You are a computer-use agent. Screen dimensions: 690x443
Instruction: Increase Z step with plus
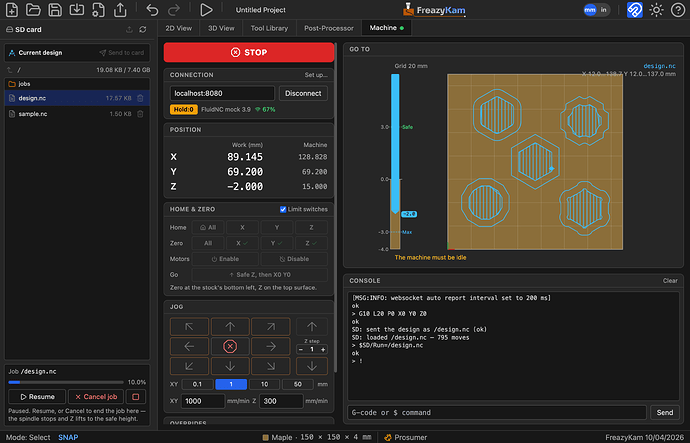[323, 350]
